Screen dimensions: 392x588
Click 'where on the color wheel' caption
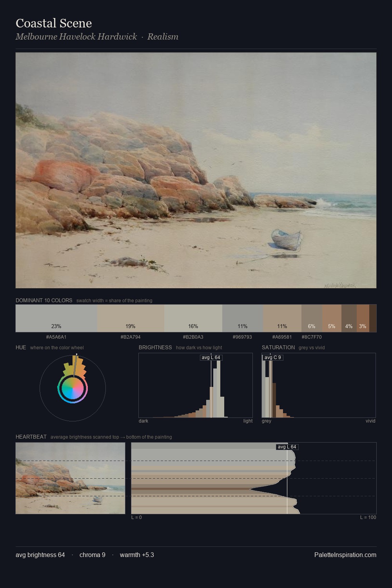(x=57, y=348)
